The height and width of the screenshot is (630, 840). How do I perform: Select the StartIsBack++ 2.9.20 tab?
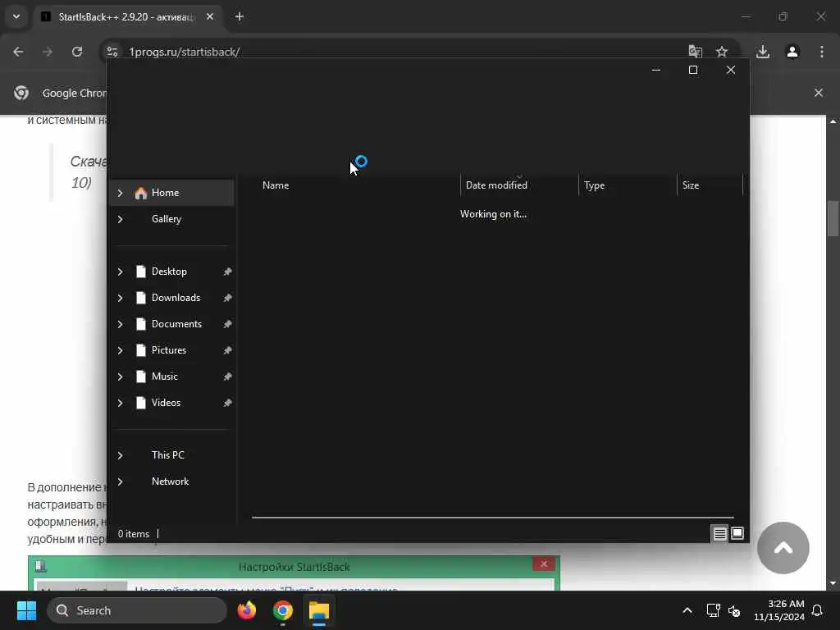pyautogui.click(x=127, y=17)
